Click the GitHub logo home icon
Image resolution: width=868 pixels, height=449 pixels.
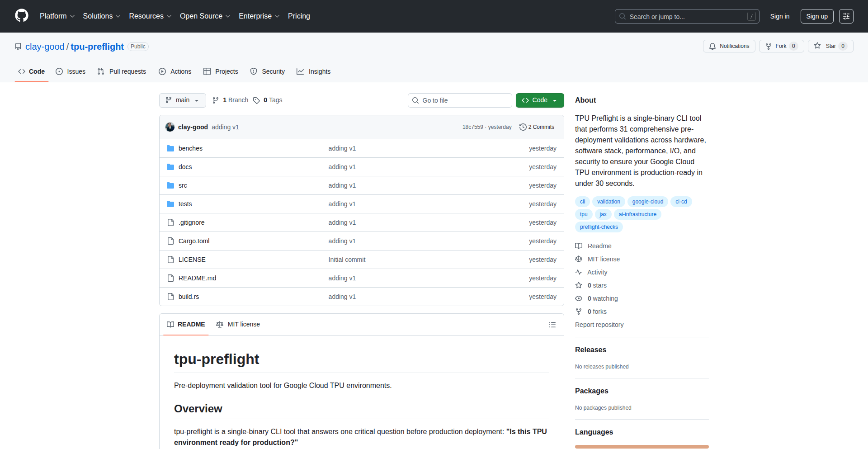pos(22,16)
